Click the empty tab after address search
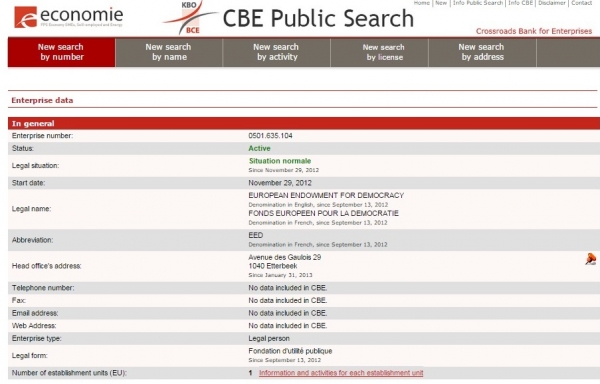 click(568, 52)
